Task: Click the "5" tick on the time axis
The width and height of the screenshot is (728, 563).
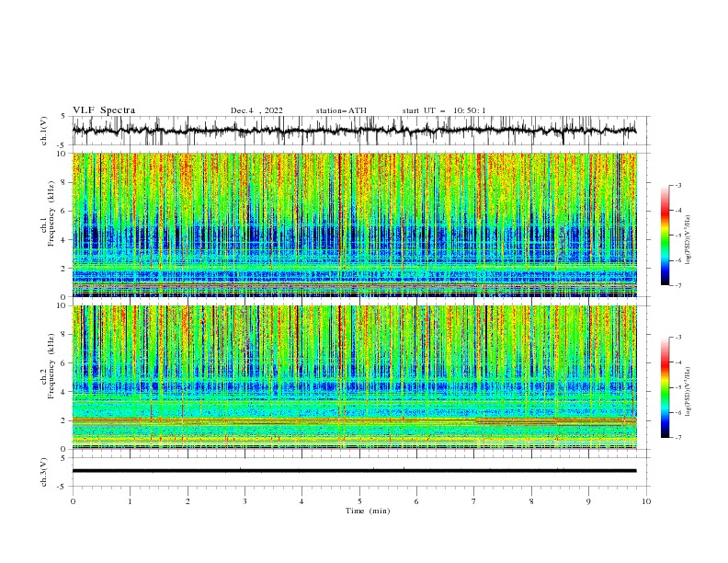Action: click(359, 501)
